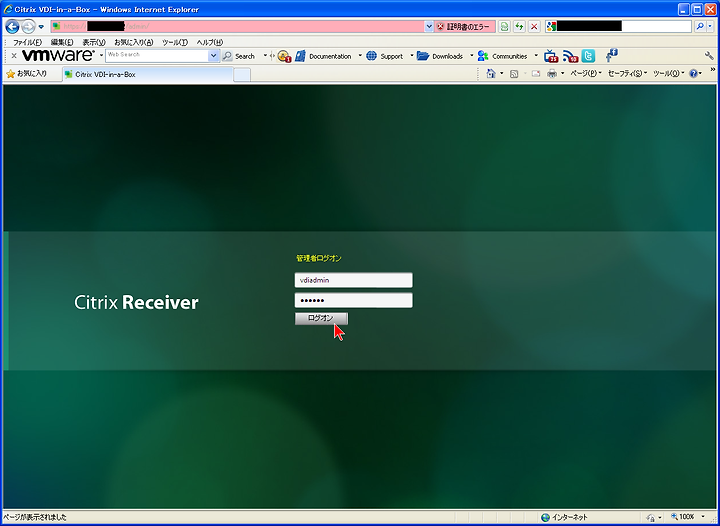Click the feeds icon in command bar
The height and width of the screenshot is (526, 720).
514,73
